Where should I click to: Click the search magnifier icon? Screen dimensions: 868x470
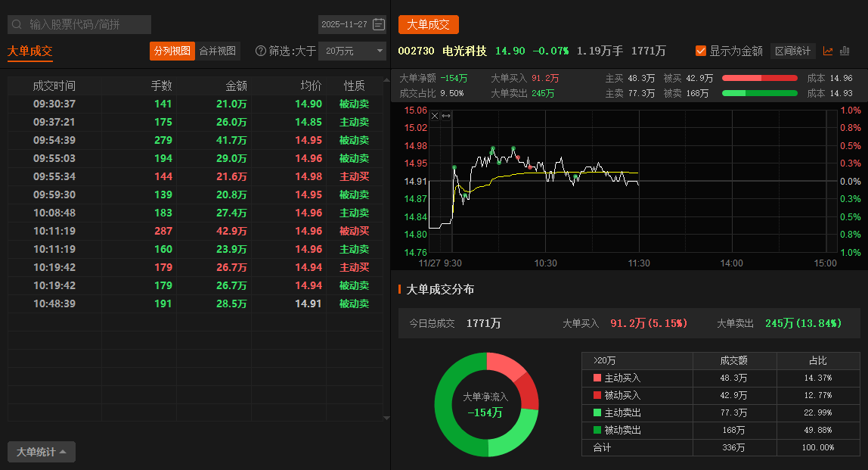(x=17, y=24)
